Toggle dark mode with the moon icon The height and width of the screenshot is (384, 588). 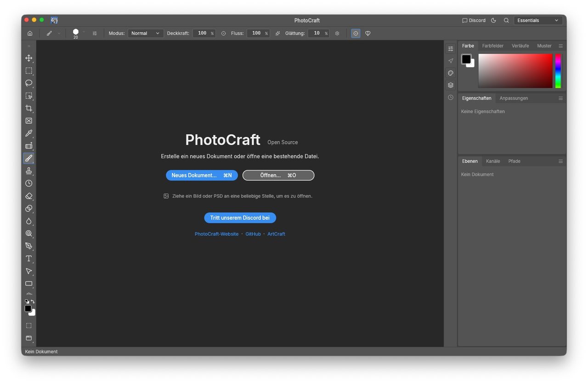[x=493, y=20]
